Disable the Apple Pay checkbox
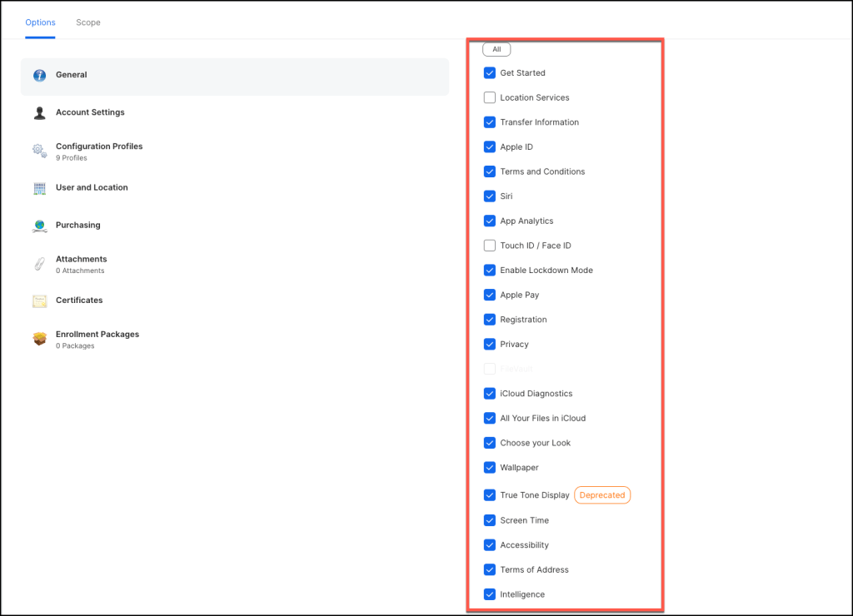This screenshot has width=853, height=616. tap(490, 295)
